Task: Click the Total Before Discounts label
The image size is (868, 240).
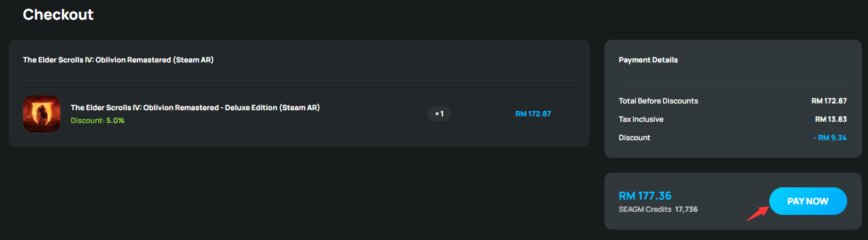Action: click(x=658, y=101)
